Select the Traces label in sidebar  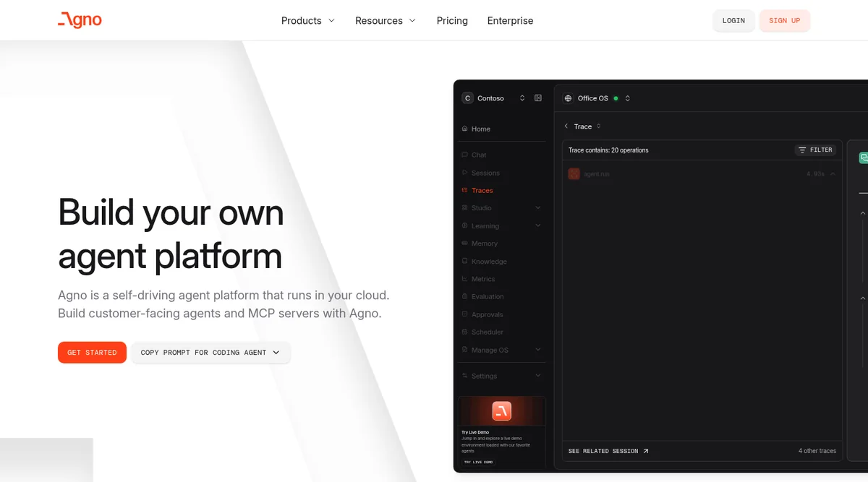(x=482, y=191)
